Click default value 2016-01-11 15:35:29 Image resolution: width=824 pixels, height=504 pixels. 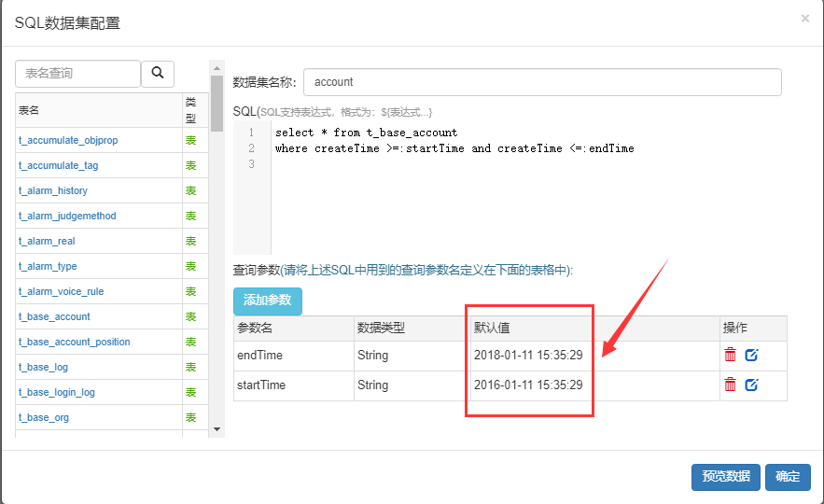(528, 385)
